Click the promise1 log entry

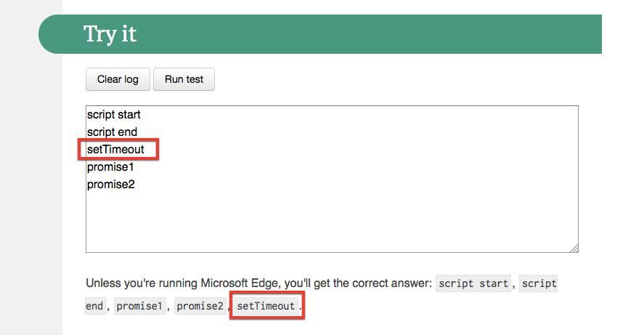[x=110, y=167]
